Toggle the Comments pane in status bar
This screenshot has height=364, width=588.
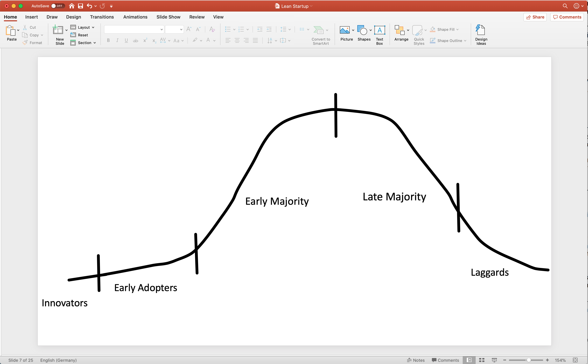[445, 360]
